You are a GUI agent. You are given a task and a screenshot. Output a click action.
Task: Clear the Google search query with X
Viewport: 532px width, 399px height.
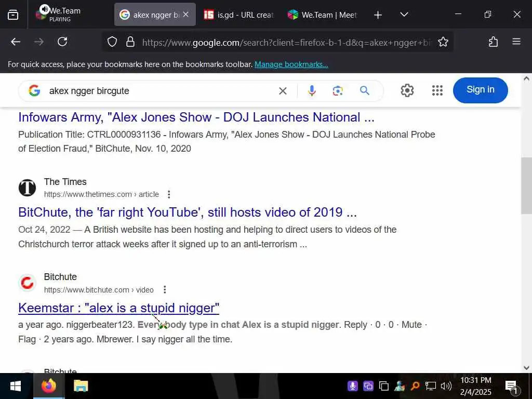tap(283, 90)
